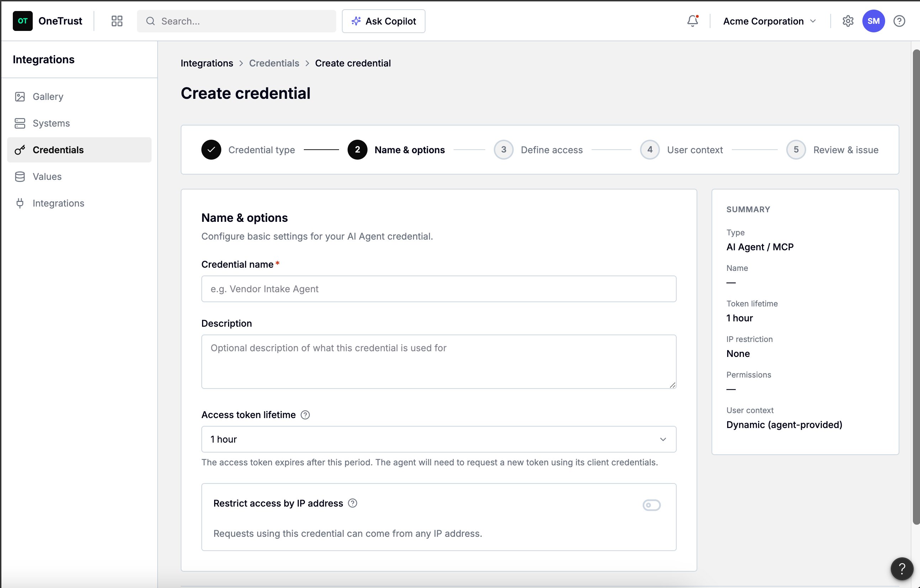
Task: Click the OneTrust OT logo
Action: 22,21
